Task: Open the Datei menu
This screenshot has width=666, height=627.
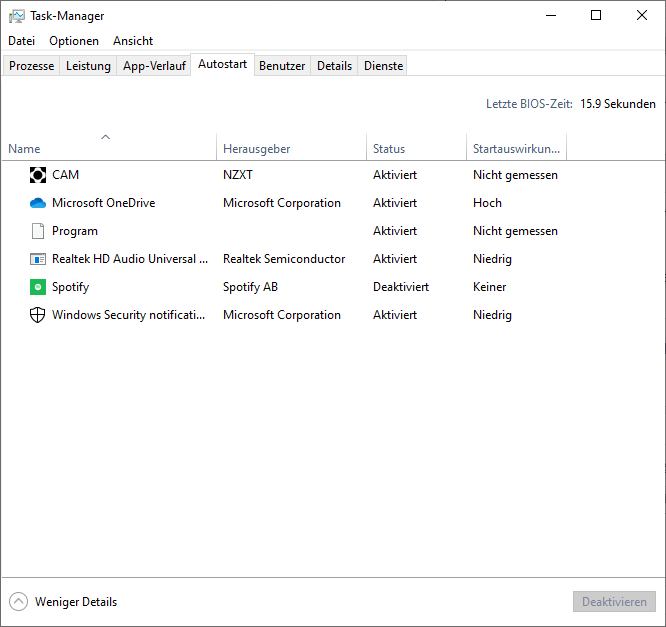Action: tap(21, 41)
